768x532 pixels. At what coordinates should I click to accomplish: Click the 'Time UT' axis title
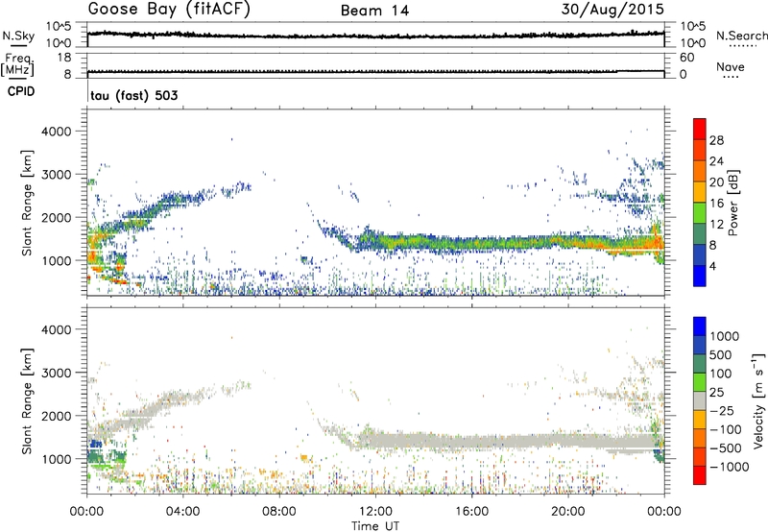point(375,525)
